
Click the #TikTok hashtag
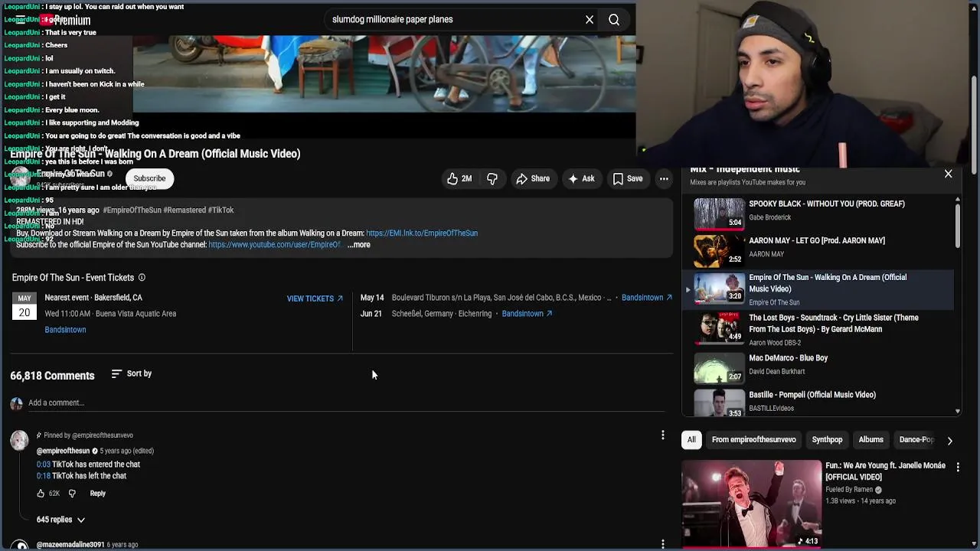[220, 210]
